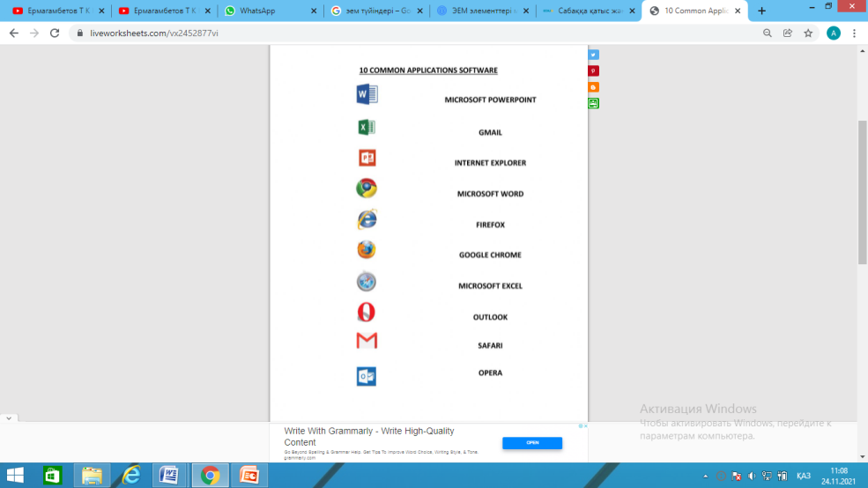The width and height of the screenshot is (868, 488).
Task: Open the zoom magnifier in address bar
Action: 768,33
